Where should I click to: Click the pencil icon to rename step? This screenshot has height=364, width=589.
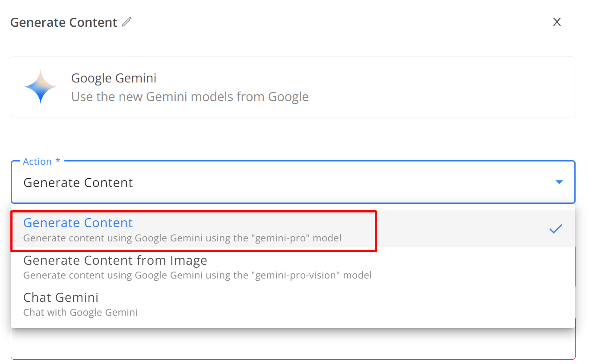(127, 22)
